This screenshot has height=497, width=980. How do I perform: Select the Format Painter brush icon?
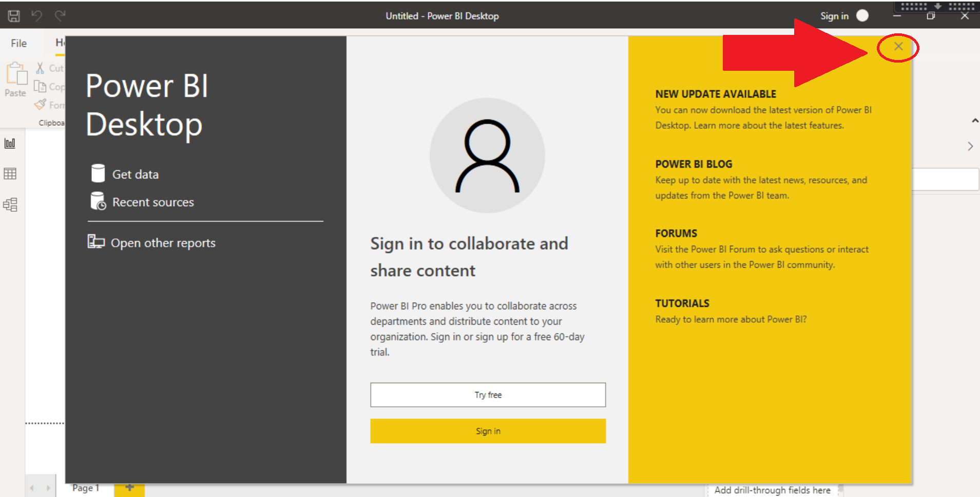[41, 105]
